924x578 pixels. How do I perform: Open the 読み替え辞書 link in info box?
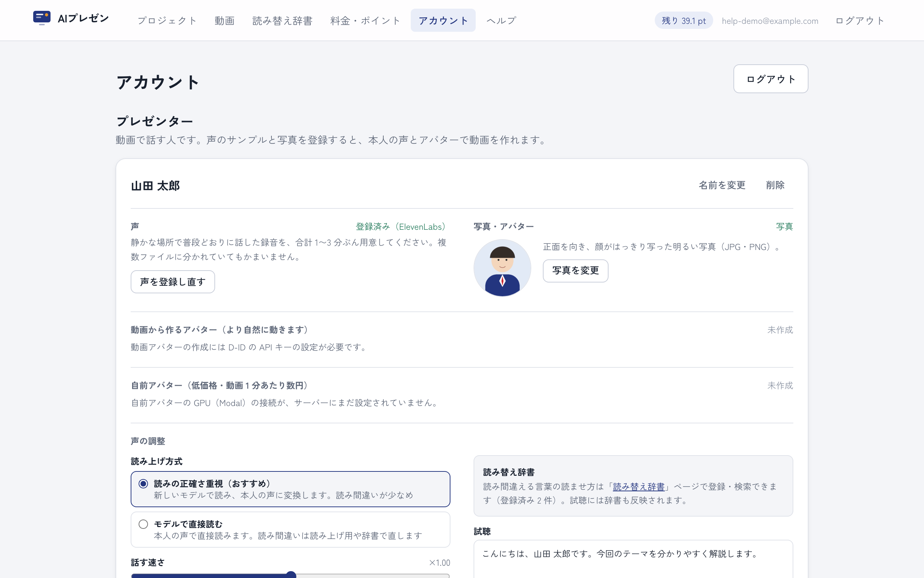pyautogui.click(x=638, y=487)
